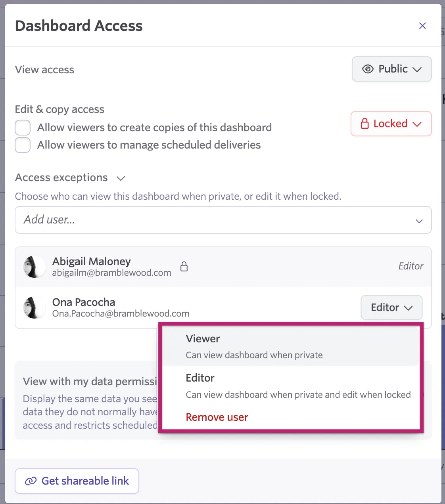This screenshot has height=504, width=445.
Task: Open the Public view access dropdown
Action: pyautogui.click(x=392, y=69)
